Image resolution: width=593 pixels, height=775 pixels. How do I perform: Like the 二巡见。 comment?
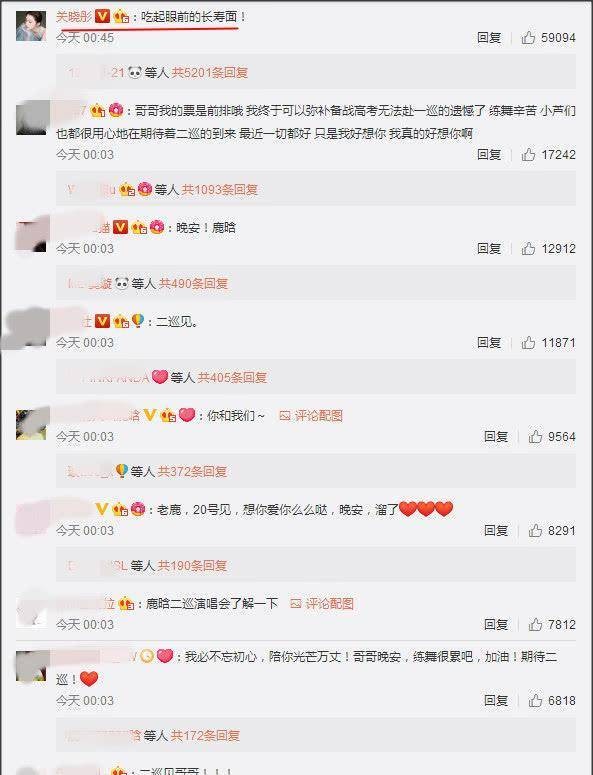tap(528, 343)
